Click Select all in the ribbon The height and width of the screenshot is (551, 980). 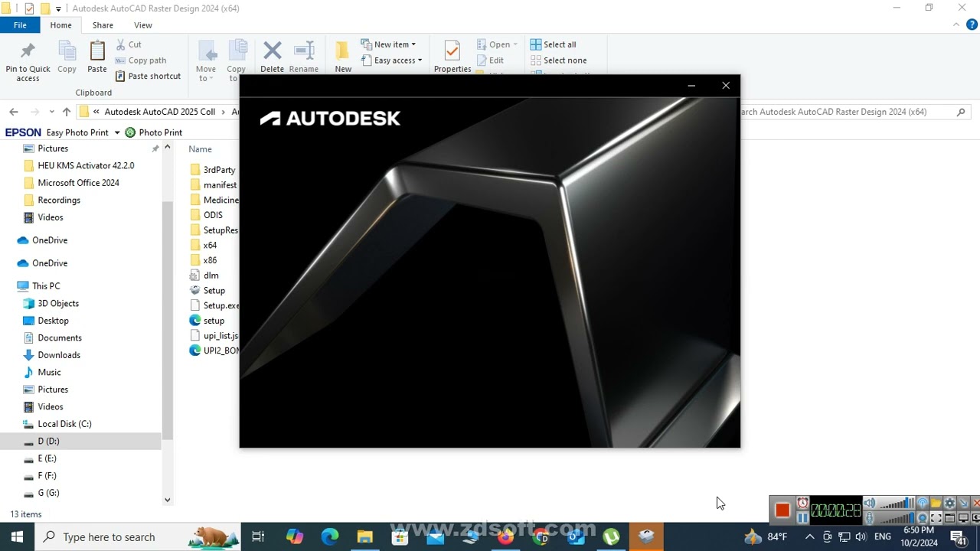click(x=553, y=44)
